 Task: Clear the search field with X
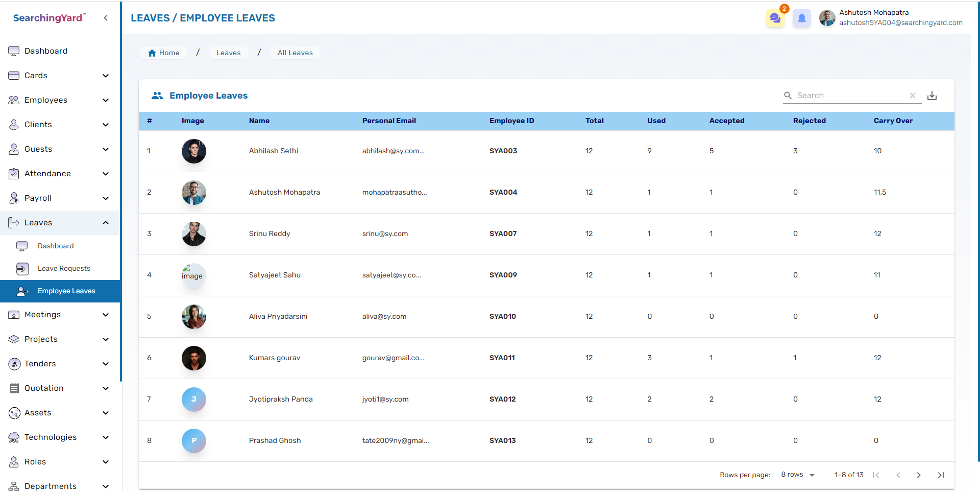click(913, 96)
